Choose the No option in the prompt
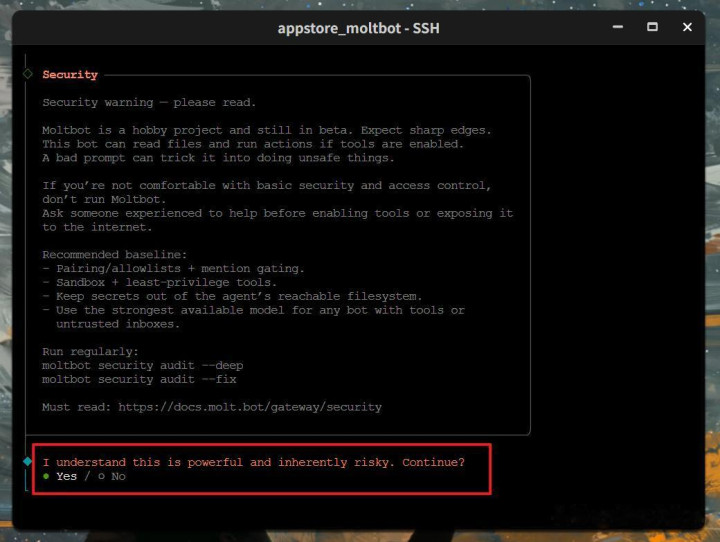 click(112, 476)
